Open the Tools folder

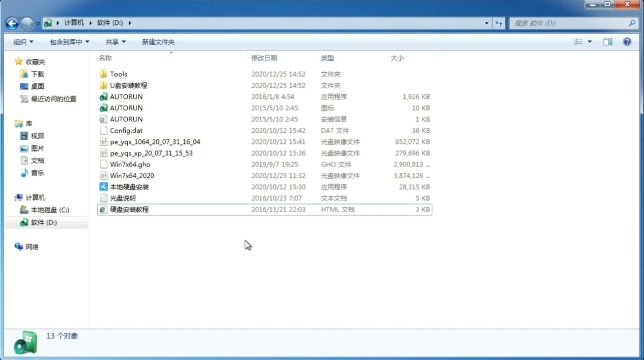[118, 74]
